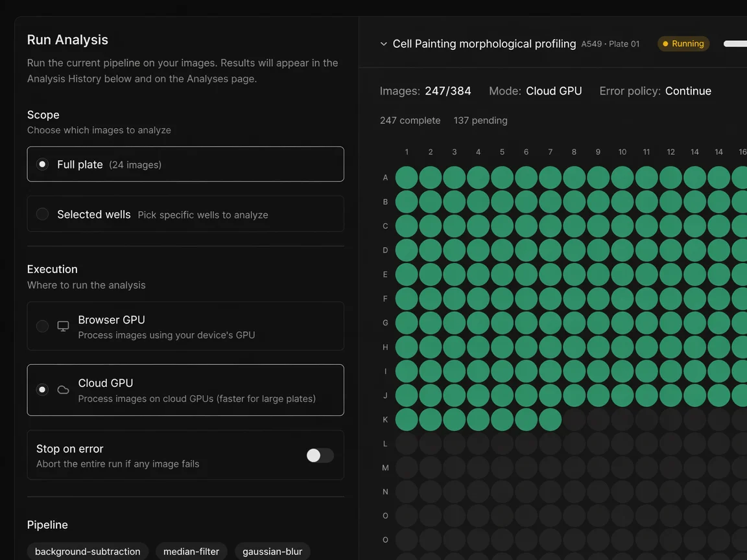This screenshot has width=747, height=560.
Task: Click well F5 on the plate map
Action: point(502,299)
